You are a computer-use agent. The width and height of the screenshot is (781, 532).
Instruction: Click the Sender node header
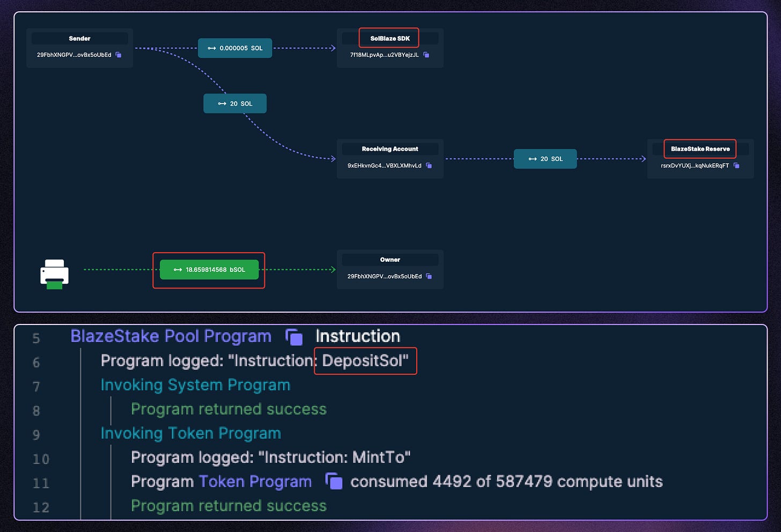[79, 39]
